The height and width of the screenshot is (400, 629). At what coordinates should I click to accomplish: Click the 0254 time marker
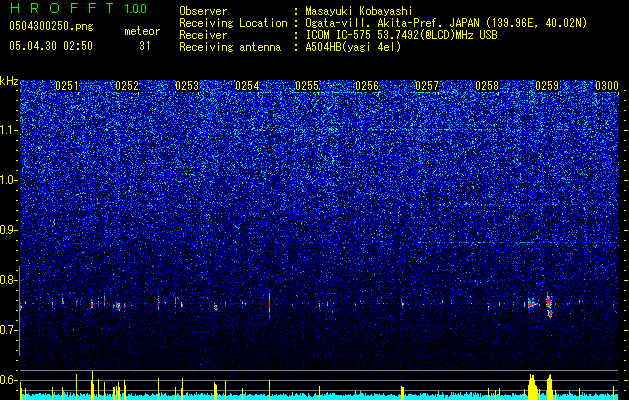247,86
